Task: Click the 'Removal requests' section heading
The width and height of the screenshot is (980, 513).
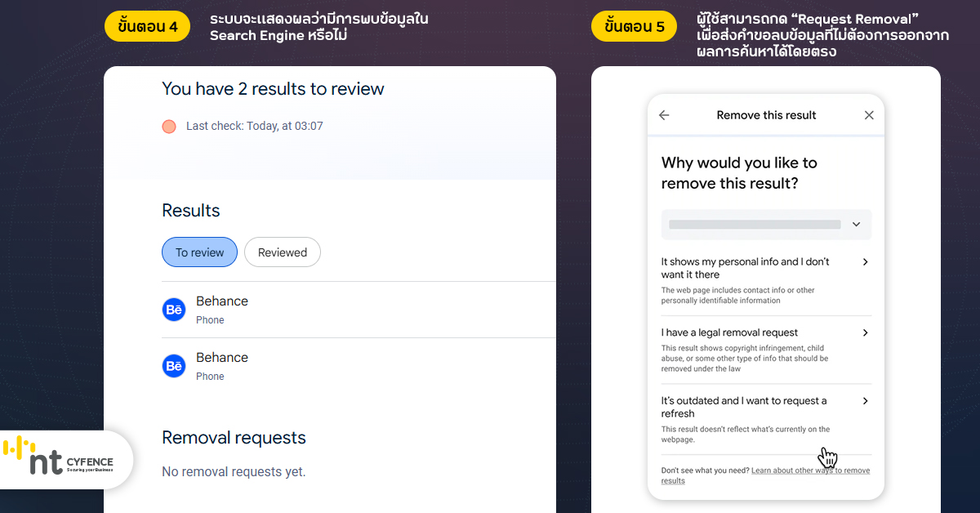Action: (x=234, y=438)
